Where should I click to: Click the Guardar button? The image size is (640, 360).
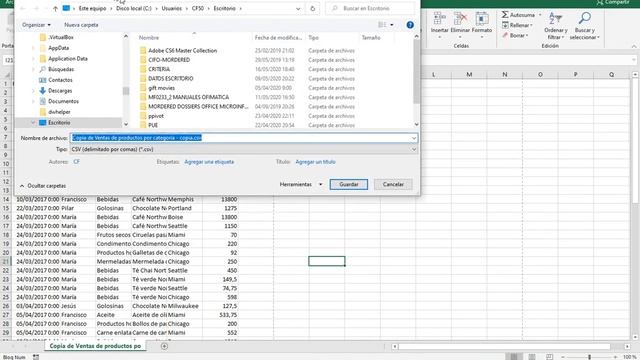(x=349, y=184)
